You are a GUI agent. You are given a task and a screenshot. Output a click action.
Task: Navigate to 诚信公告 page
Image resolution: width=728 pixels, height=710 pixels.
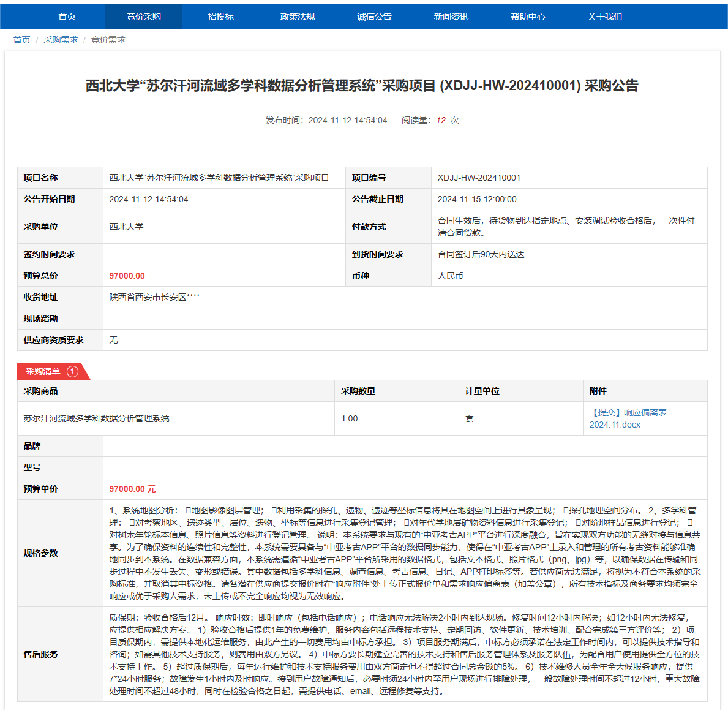point(374,17)
